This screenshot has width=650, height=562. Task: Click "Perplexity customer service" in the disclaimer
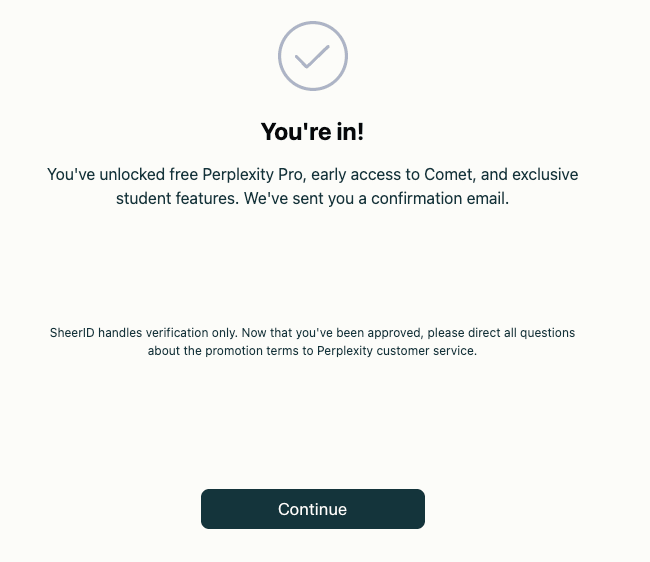402,351
